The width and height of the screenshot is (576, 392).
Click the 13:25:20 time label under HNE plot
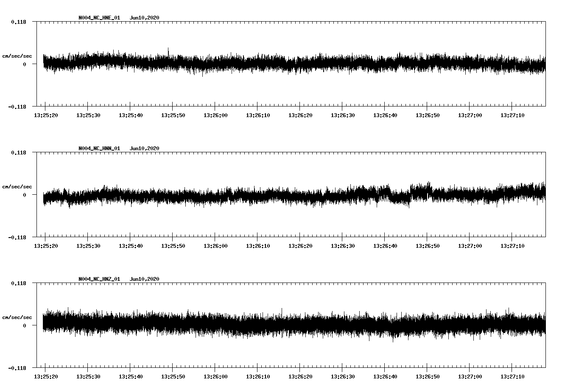tap(46, 115)
